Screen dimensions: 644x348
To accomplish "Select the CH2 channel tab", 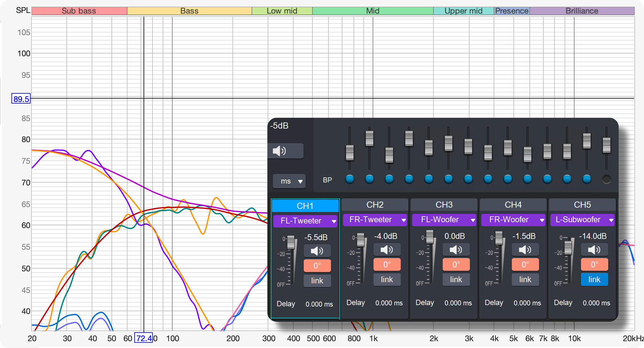I will point(375,205).
